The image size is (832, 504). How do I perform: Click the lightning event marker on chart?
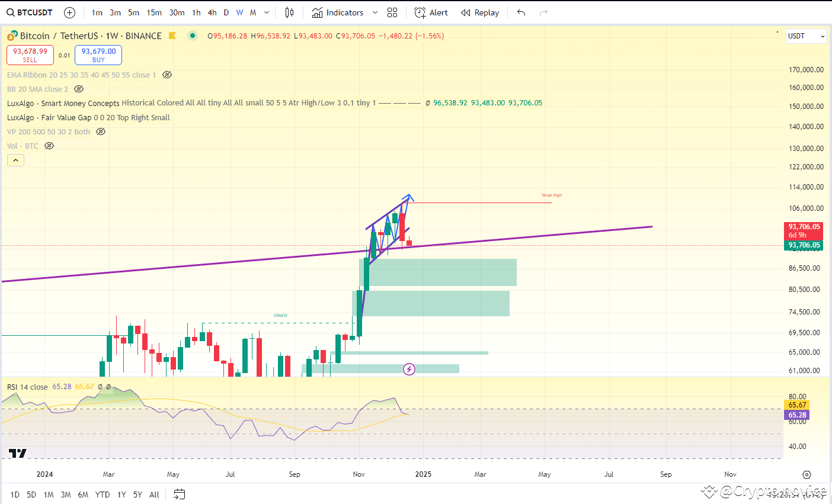click(409, 370)
